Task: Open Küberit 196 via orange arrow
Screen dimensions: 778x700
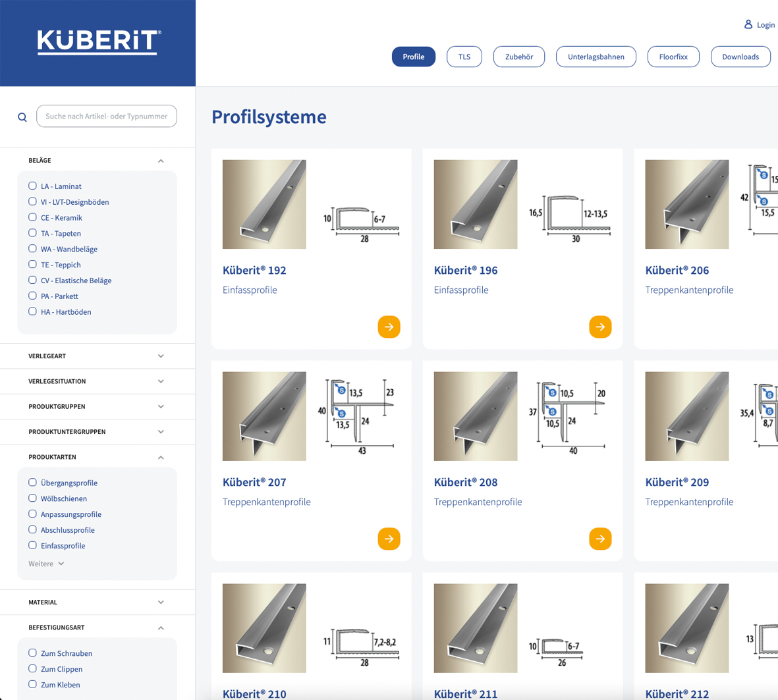Action: pos(599,327)
